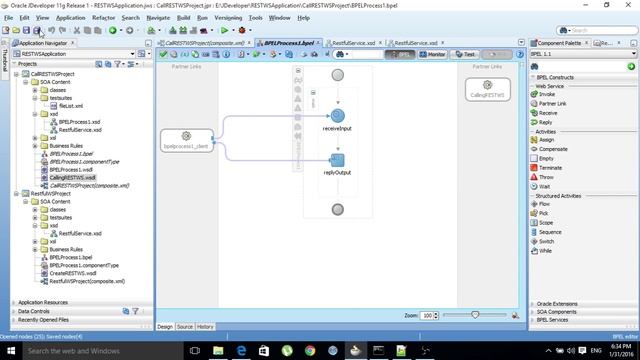Viewport: 640px width, 360px height.
Task: Click refresh icon in Data Controls header
Action: point(126,311)
